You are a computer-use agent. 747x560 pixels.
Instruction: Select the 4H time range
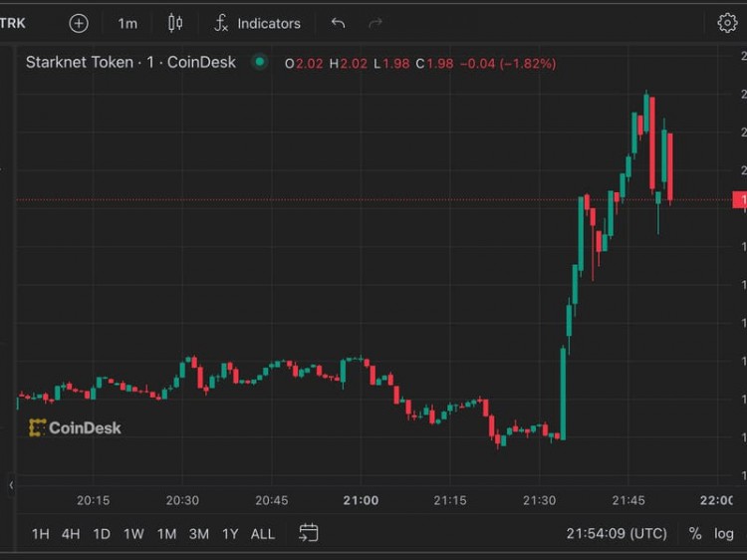pyautogui.click(x=71, y=534)
